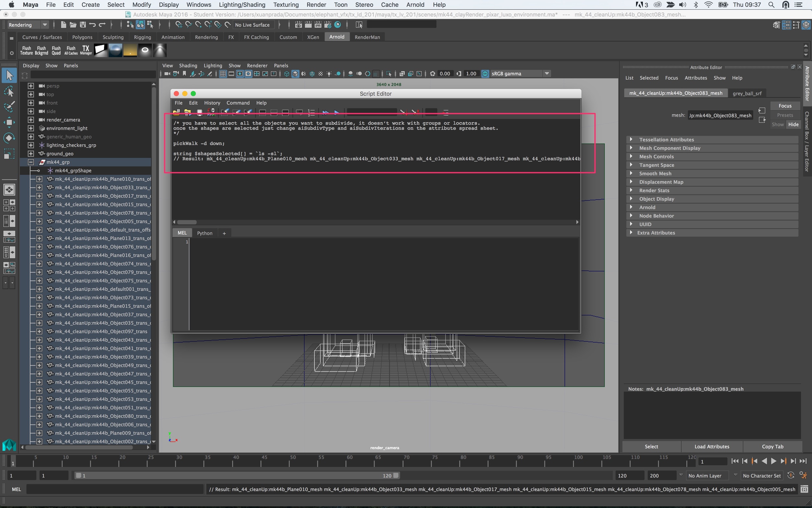The height and width of the screenshot is (508, 812).
Task: Click the mesh name input field
Action: 720,115
